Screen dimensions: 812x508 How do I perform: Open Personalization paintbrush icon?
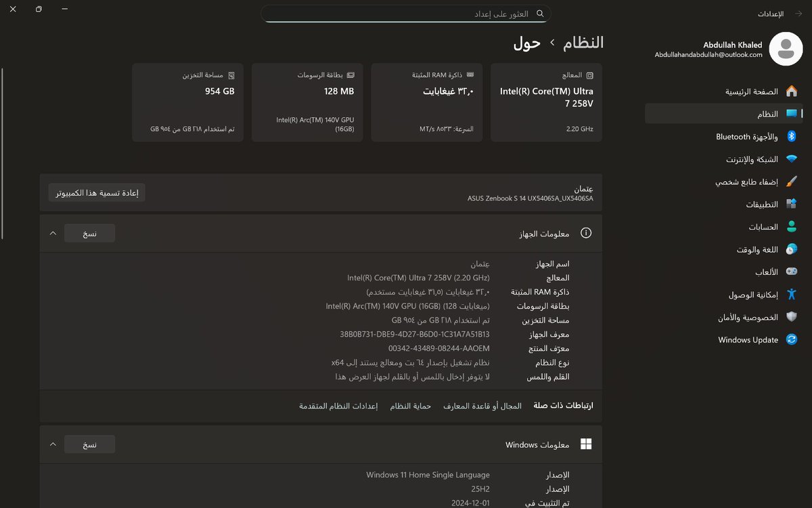pos(791,182)
